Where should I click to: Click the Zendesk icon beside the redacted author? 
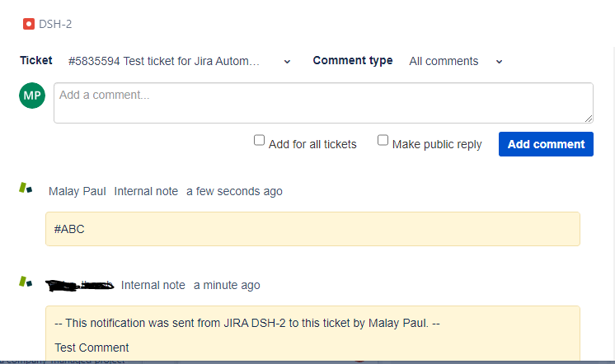(26, 282)
